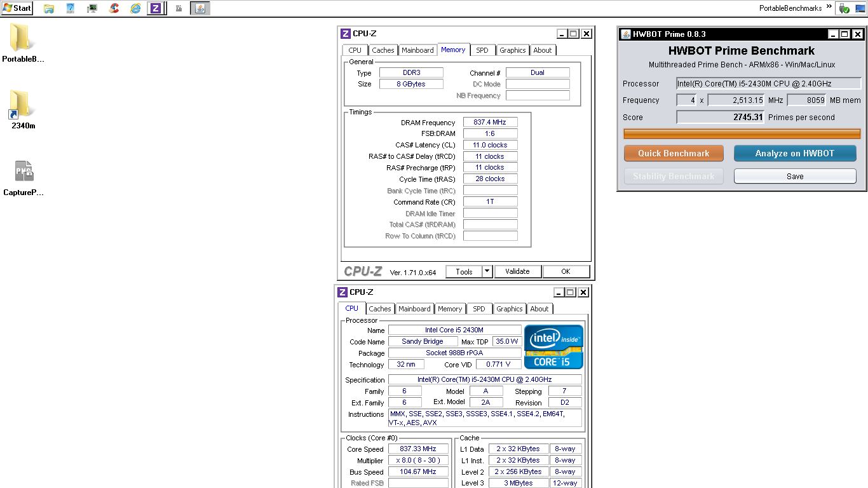Open the system monitor taskbar icon
Viewport: 868px width, 488px height.
click(92, 8)
